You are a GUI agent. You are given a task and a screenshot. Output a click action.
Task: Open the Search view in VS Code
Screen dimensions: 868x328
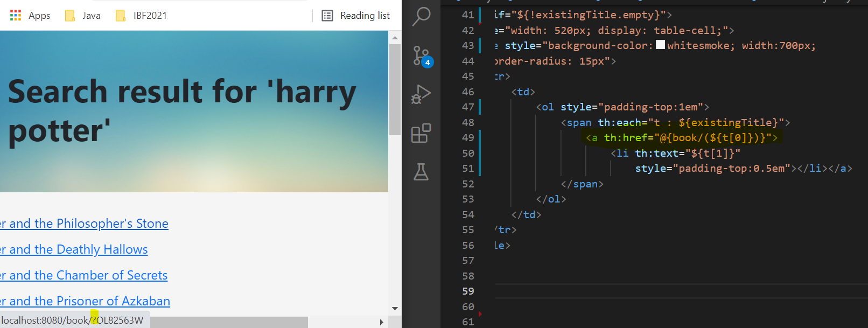coord(421,16)
